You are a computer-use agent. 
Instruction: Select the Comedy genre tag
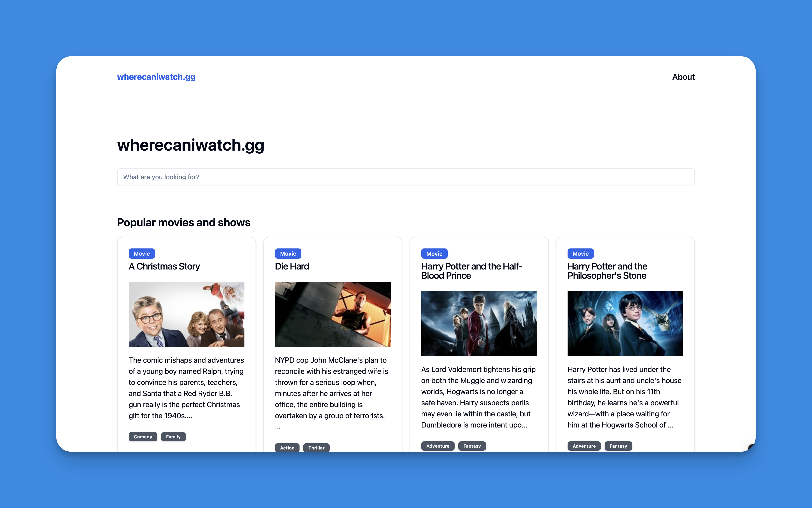click(143, 437)
